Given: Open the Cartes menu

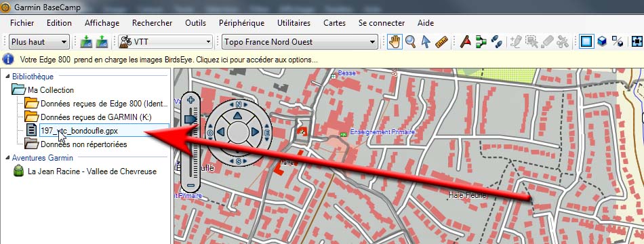Looking at the screenshot, I should pyautogui.click(x=334, y=23).
